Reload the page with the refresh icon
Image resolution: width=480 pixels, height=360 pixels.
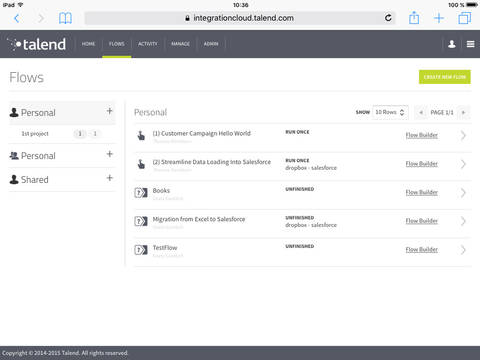click(x=388, y=18)
